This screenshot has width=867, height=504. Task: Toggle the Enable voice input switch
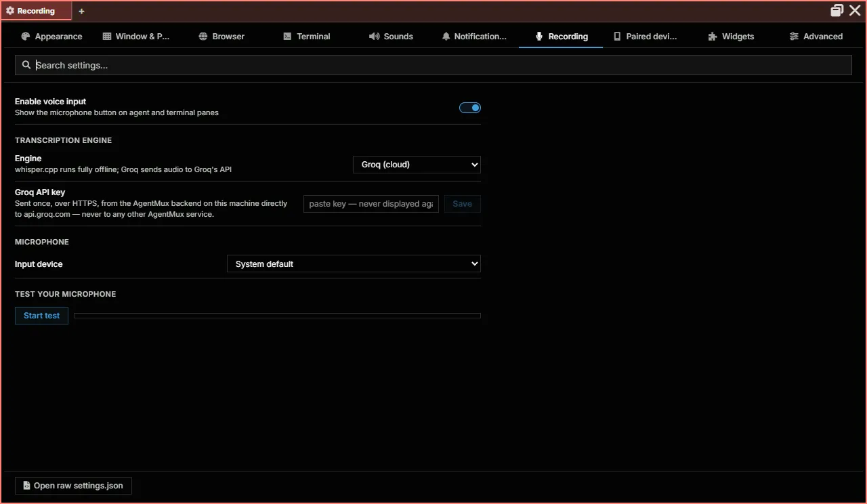point(470,108)
